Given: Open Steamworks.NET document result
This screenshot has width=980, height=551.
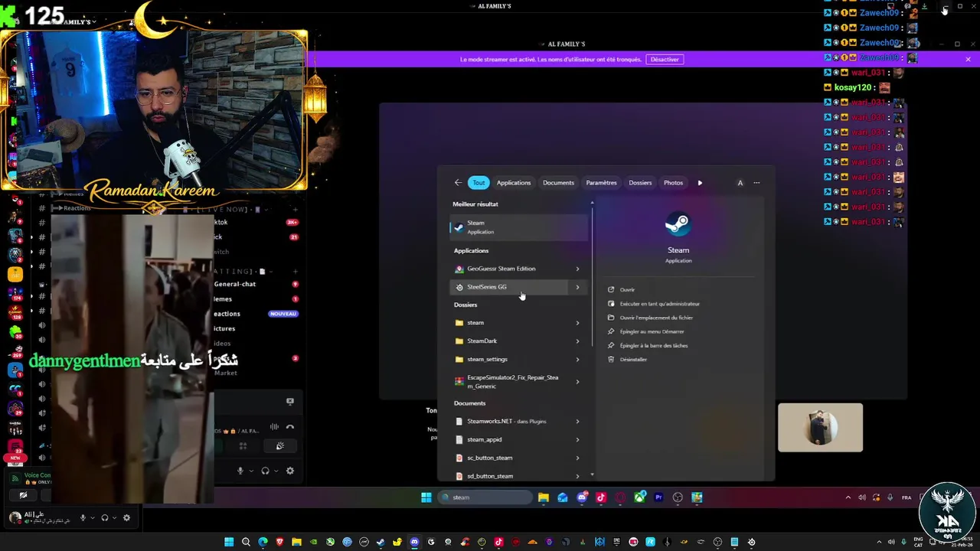Looking at the screenshot, I should click(x=509, y=422).
